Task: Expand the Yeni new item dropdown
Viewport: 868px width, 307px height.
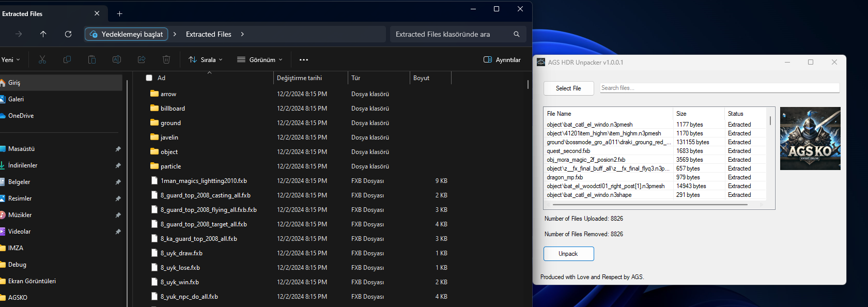Action: pos(10,60)
